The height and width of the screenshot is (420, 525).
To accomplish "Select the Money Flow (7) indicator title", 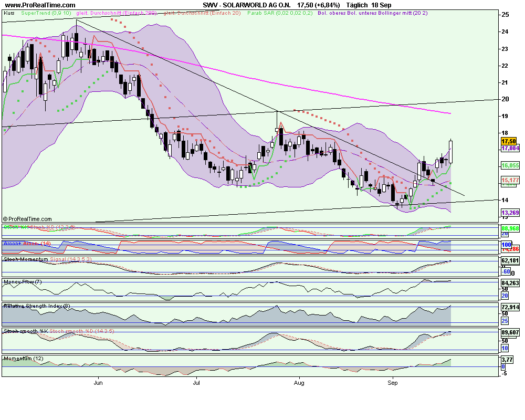I will click(23, 282).
